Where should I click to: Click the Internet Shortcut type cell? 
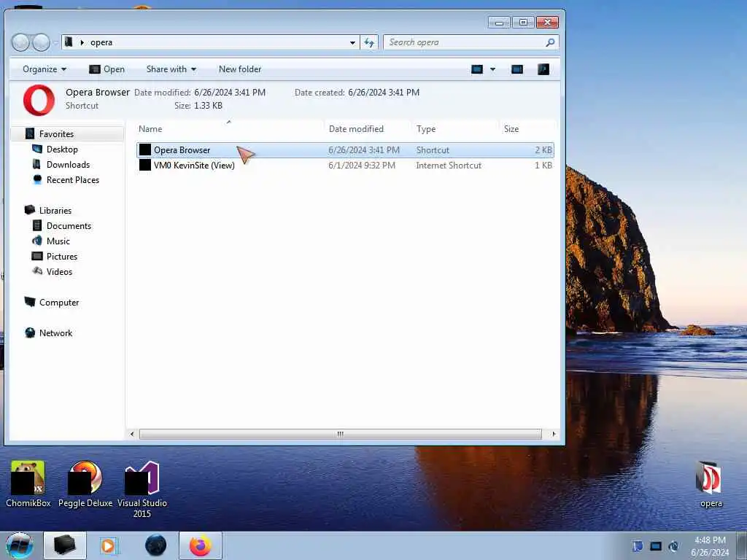click(x=449, y=166)
